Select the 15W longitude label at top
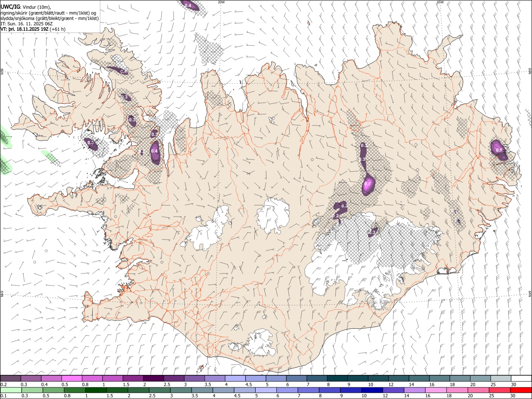532x399 pixels. [x=440, y=2]
